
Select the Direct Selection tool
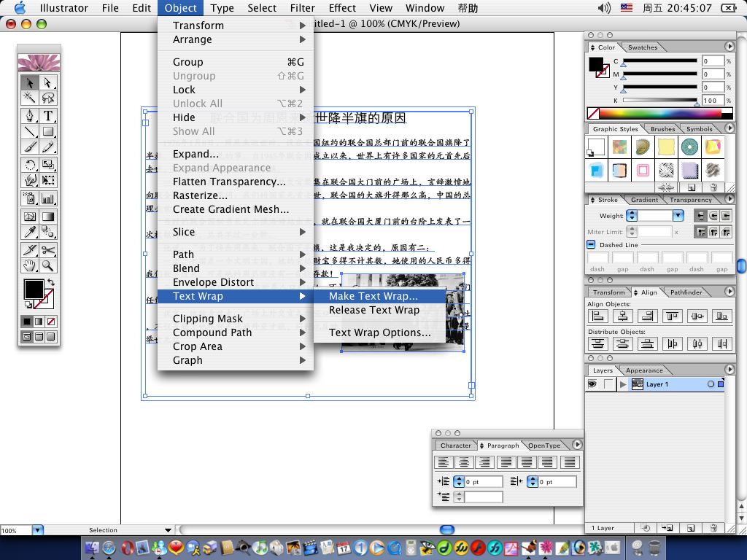click(47, 82)
